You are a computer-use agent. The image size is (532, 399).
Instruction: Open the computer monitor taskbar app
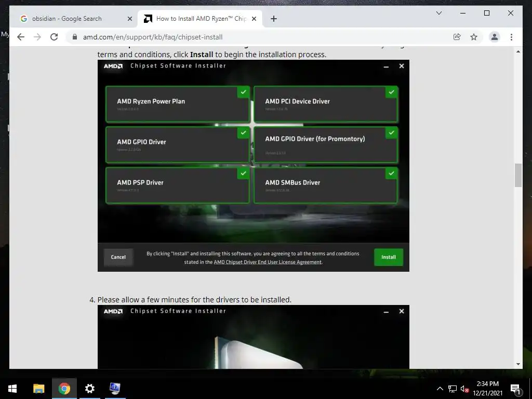coord(115,389)
